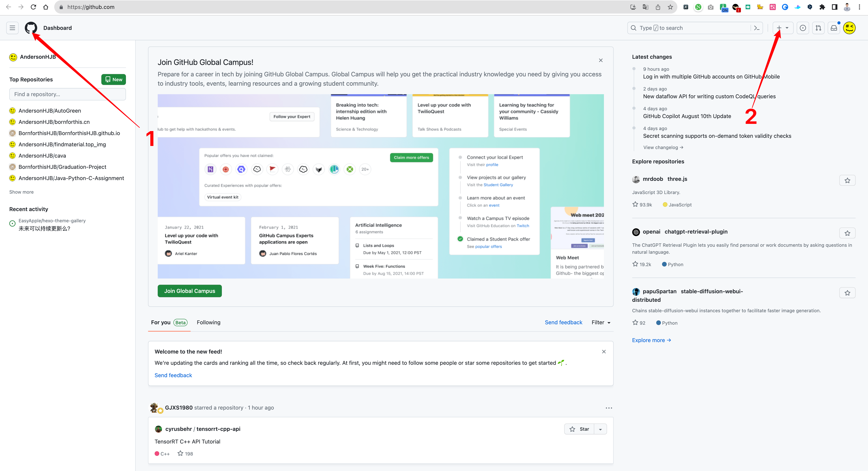Click the New repository button

tap(114, 80)
